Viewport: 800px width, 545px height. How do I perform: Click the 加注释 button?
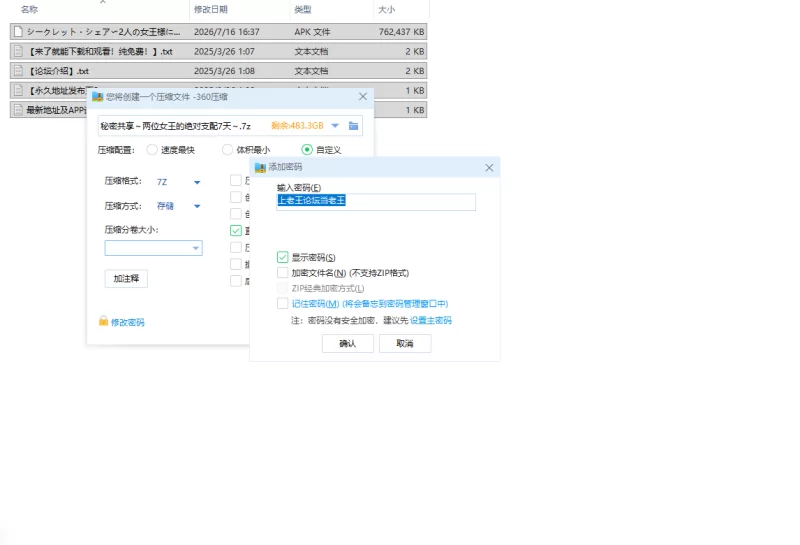[126, 279]
